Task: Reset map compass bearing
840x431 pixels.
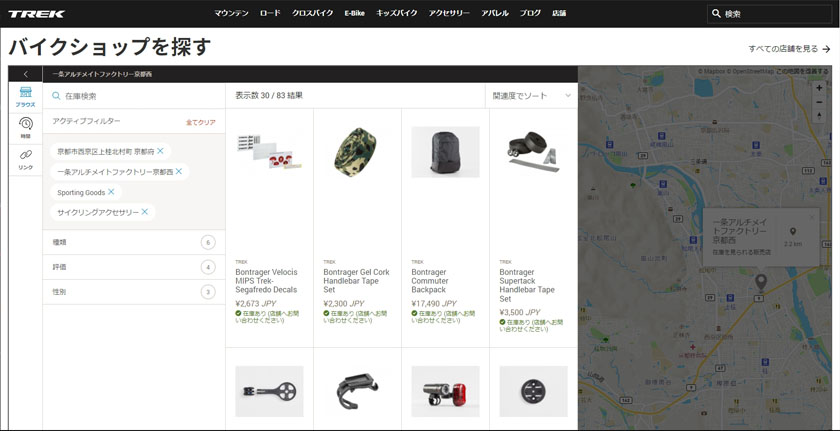Action: point(819,116)
